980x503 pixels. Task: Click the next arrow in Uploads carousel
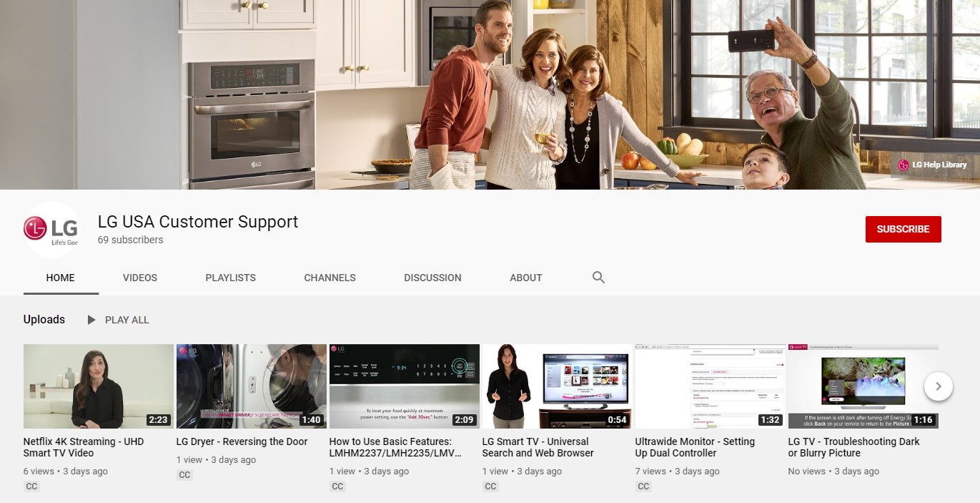(938, 386)
